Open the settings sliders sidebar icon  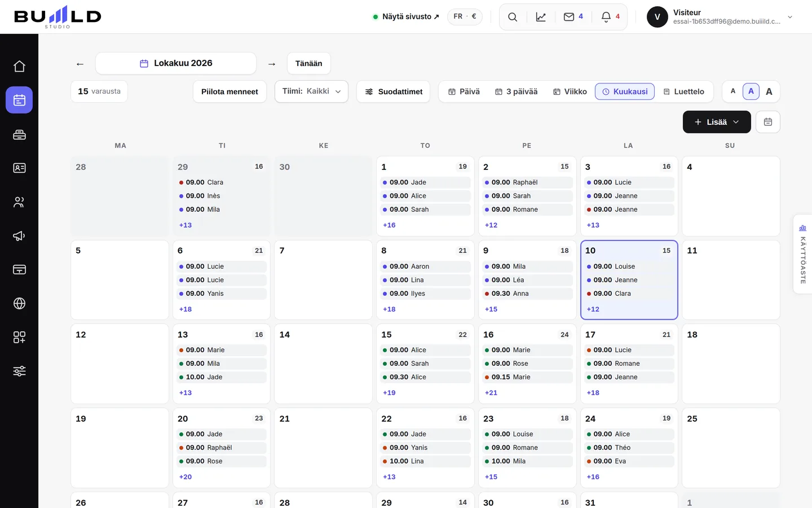[x=19, y=371]
